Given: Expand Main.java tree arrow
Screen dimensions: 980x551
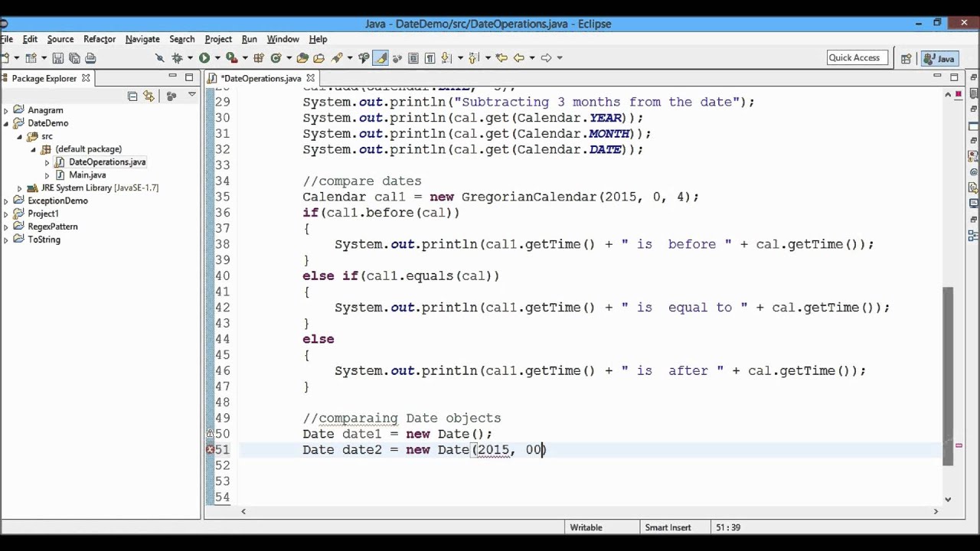Looking at the screenshot, I should (47, 175).
